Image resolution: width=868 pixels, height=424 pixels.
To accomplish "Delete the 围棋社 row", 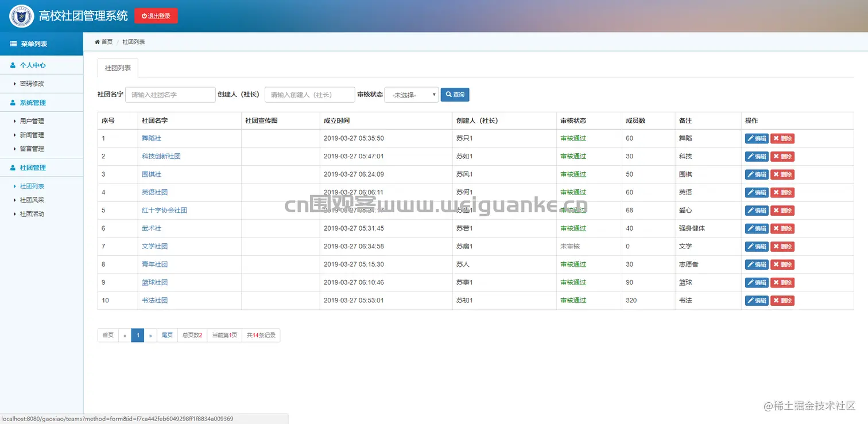I will click(x=782, y=174).
